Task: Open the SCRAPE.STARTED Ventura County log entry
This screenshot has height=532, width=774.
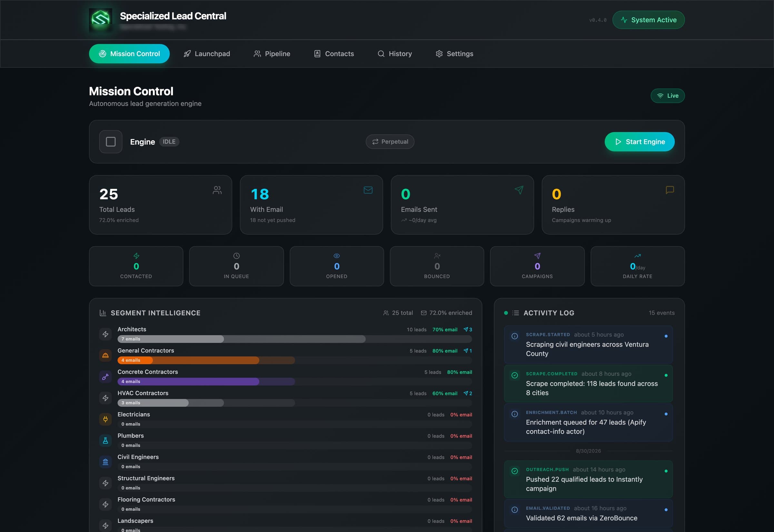Action: [588, 344]
